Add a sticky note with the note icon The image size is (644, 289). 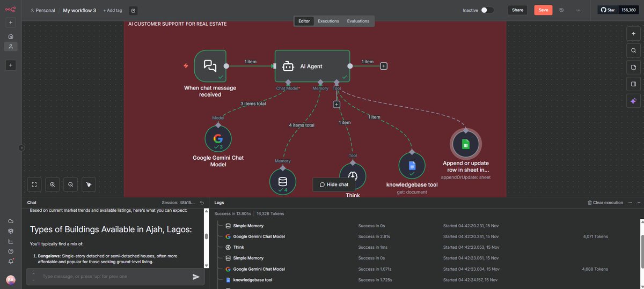click(x=633, y=67)
